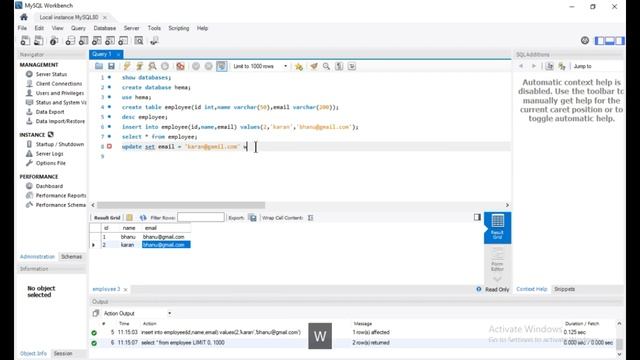Open the Scripting menu
Screen dimensions: 640x360
point(179,28)
